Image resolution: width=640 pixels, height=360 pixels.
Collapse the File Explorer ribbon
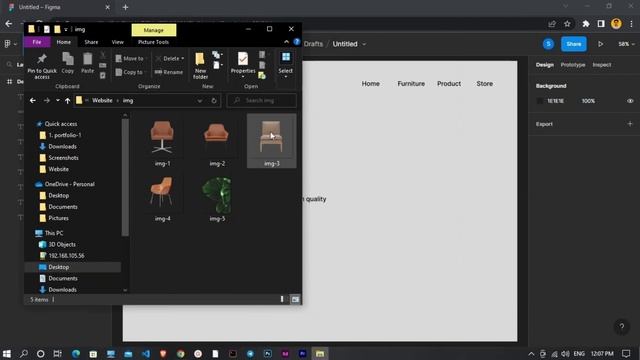point(286,42)
